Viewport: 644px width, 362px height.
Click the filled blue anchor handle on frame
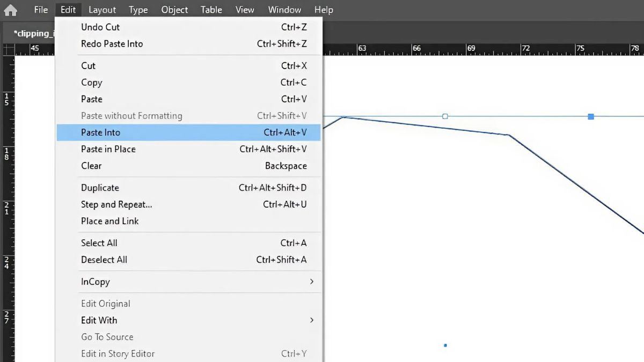tap(591, 116)
